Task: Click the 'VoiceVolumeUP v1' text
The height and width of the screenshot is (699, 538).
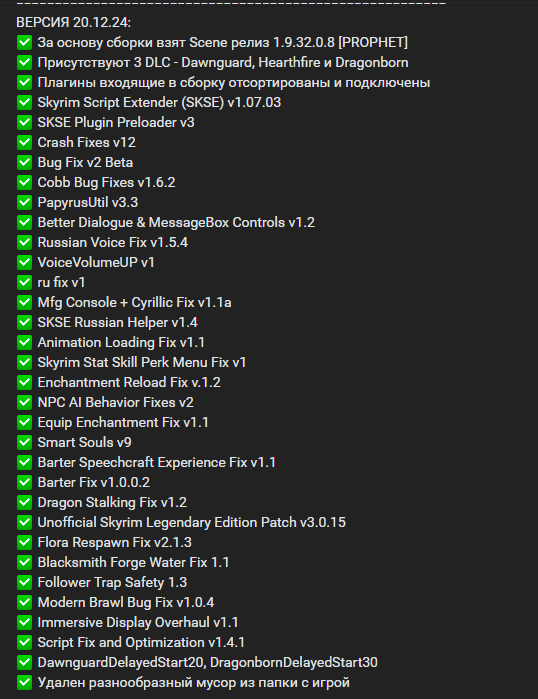Action: [96, 262]
